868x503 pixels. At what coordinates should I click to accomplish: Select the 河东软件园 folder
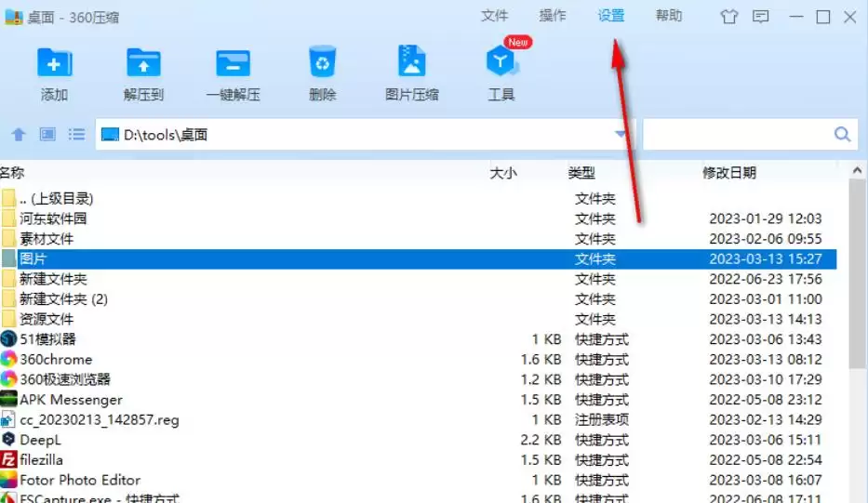418,218
